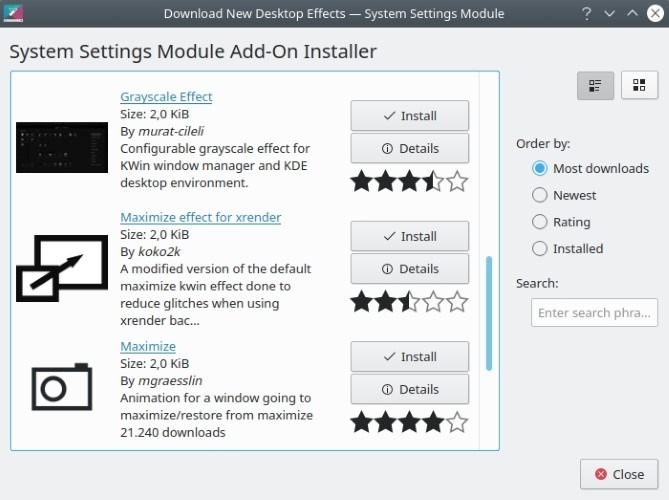Select Newest ordering

(x=564, y=195)
